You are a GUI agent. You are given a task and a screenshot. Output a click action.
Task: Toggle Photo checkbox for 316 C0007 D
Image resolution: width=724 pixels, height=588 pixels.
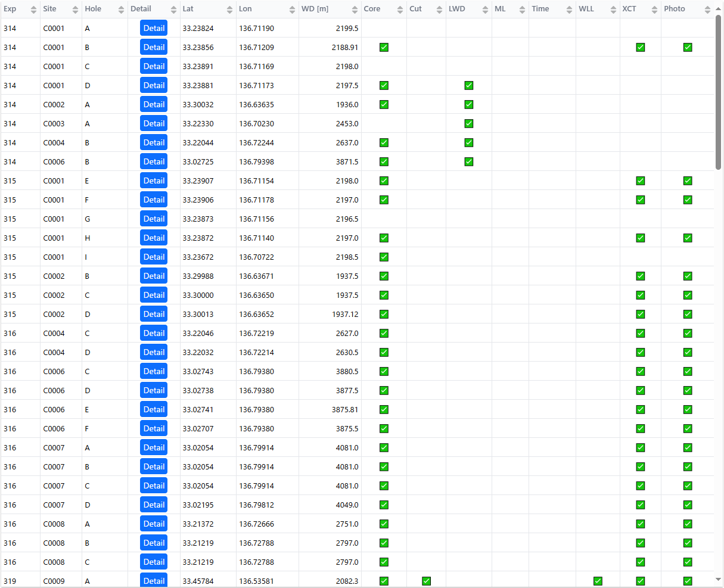coord(688,505)
